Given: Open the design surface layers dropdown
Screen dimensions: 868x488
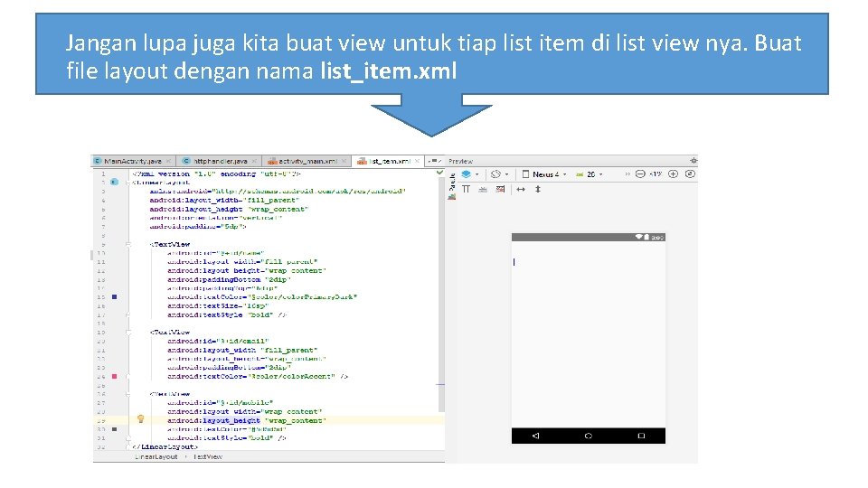Looking at the screenshot, I should (x=469, y=174).
